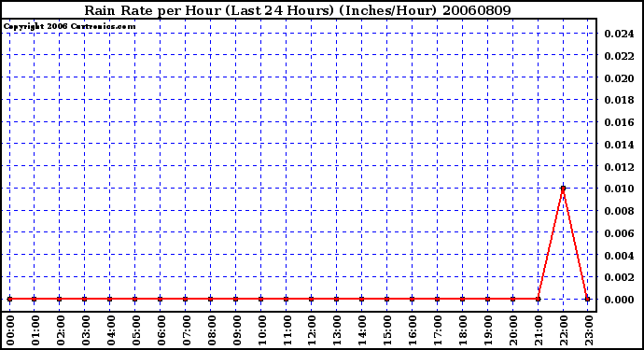Image resolution: width=644 pixels, height=350 pixels.
Task: Click the x-axis label 12:00
Action: point(312,330)
